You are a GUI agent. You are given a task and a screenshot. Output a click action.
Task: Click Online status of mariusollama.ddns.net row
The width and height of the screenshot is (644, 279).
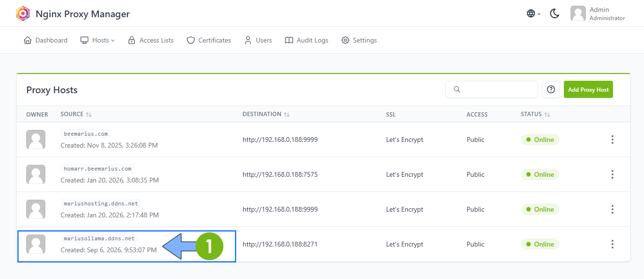(x=540, y=244)
